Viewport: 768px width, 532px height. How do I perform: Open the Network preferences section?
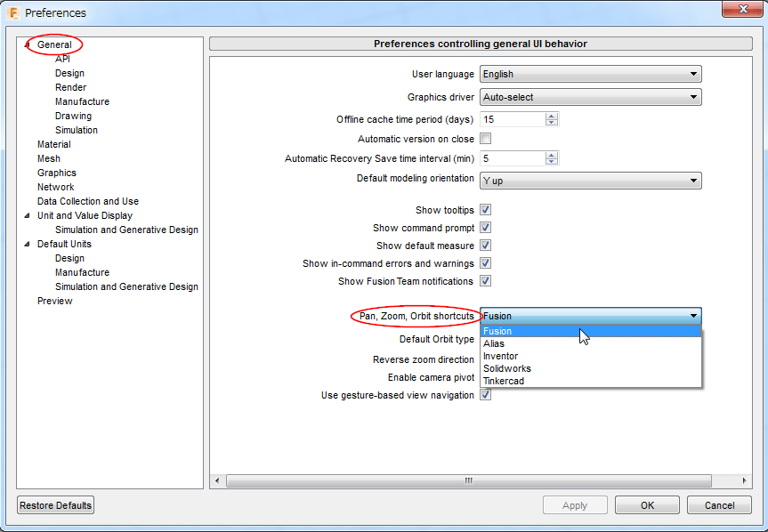tap(55, 187)
